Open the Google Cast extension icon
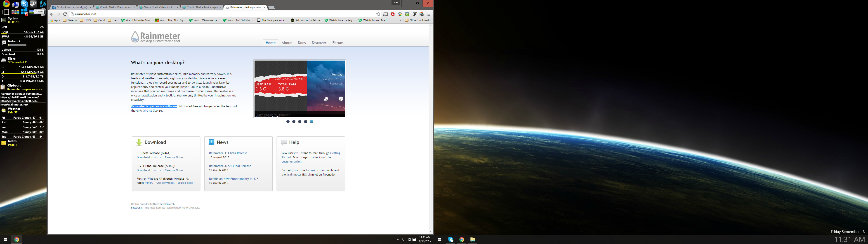The width and height of the screenshot is (868, 244). click(x=385, y=14)
